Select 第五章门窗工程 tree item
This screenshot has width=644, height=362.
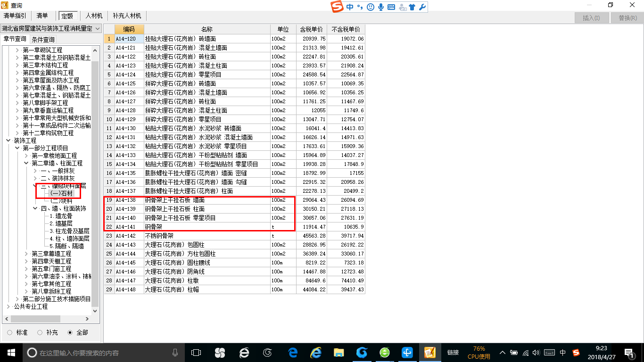pos(51,269)
